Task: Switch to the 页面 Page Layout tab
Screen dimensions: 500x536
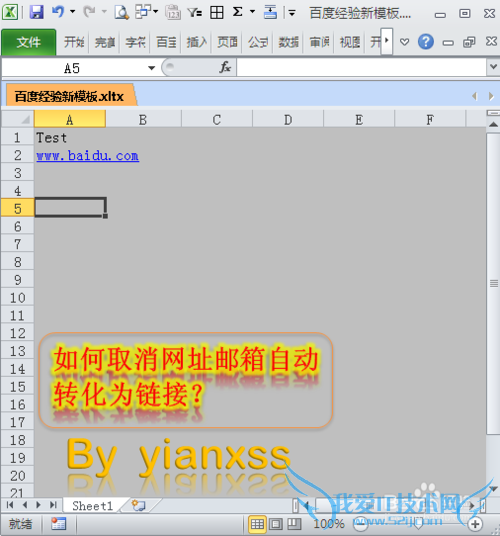Action: click(x=227, y=42)
